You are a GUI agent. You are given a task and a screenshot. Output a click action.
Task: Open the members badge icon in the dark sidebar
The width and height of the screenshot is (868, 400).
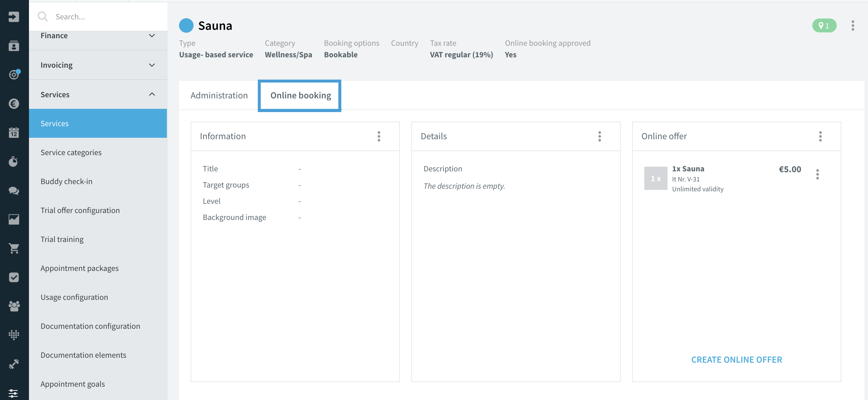pos(14,46)
